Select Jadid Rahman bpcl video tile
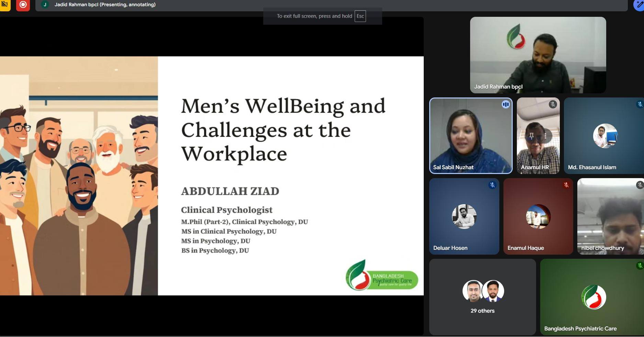The height and width of the screenshot is (337, 644). (x=538, y=55)
